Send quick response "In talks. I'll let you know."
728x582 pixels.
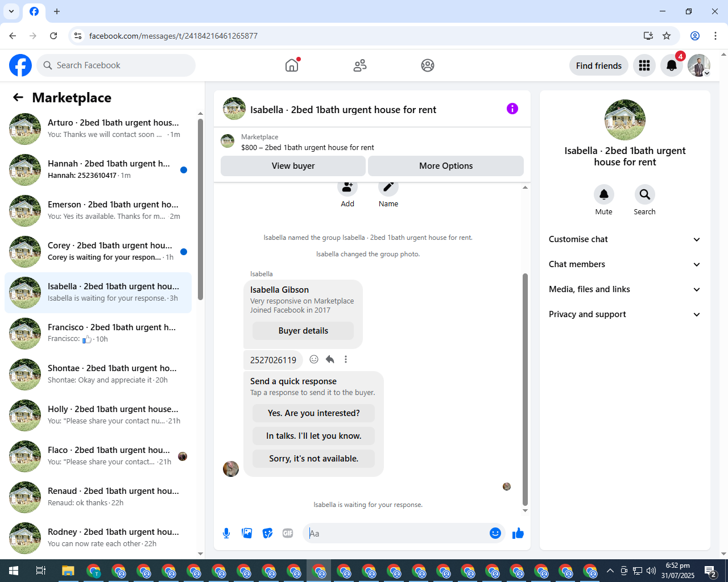coord(314,436)
